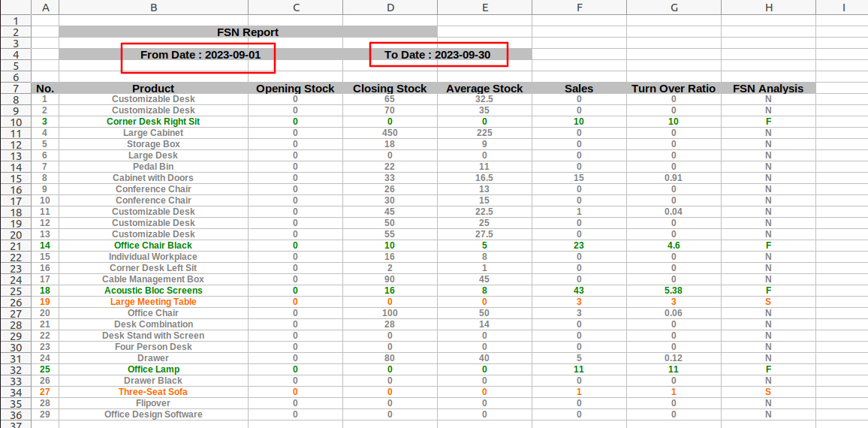Viewport: 868px width, 428px height.
Task: Select the Four Person Desk cell
Action: (153, 347)
